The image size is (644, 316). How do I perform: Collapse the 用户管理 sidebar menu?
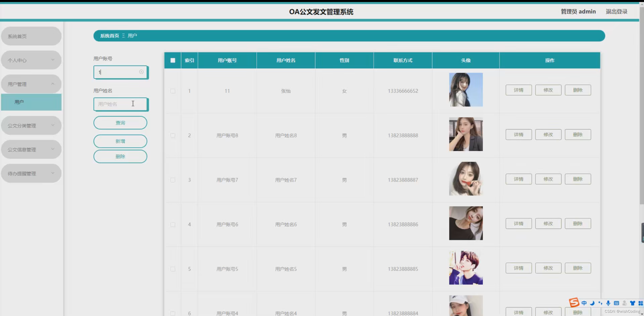(31, 84)
